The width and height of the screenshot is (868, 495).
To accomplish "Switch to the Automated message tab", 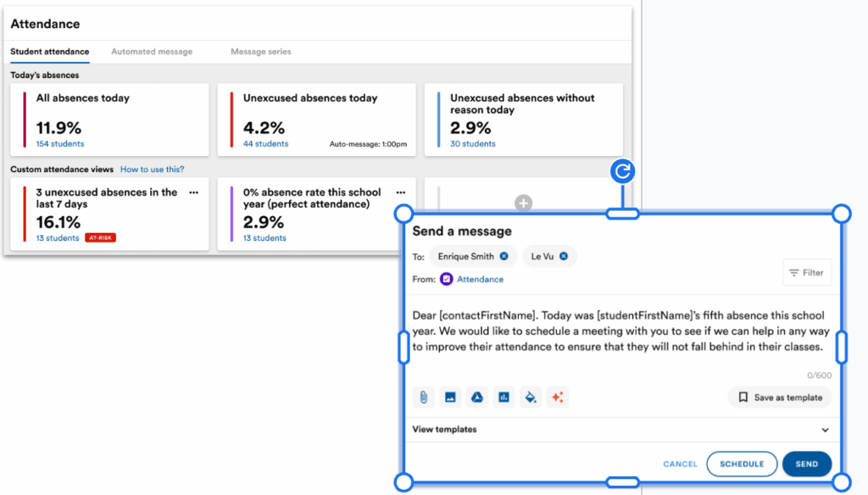I will (x=152, y=52).
